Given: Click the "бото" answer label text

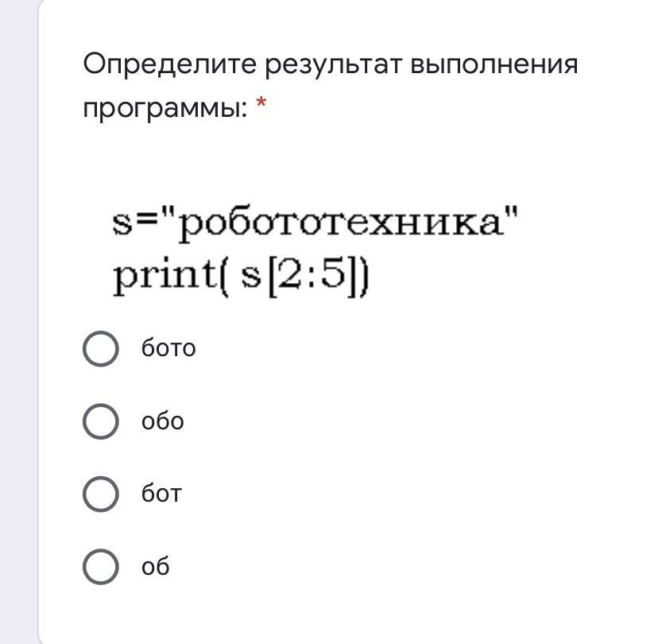Looking at the screenshot, I should [x=168, y=348].
